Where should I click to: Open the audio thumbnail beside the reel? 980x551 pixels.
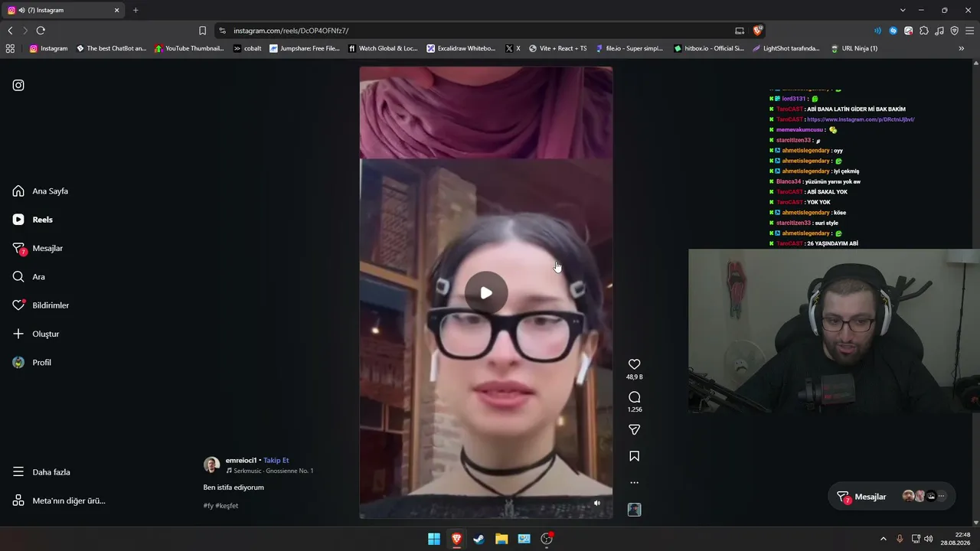(x=634, y=510)
